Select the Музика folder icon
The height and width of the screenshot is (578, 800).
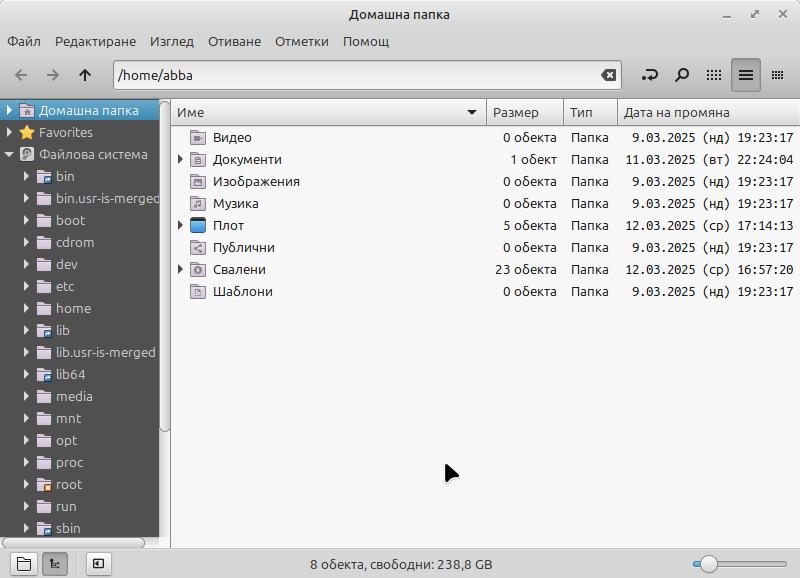click(198, 203)
